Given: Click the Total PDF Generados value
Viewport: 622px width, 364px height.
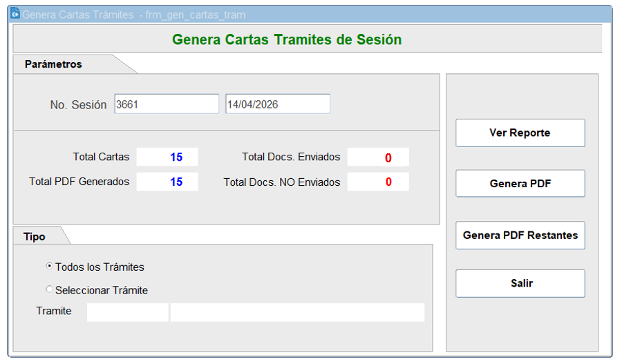Looking at the screenshot, I should point(167,182).
